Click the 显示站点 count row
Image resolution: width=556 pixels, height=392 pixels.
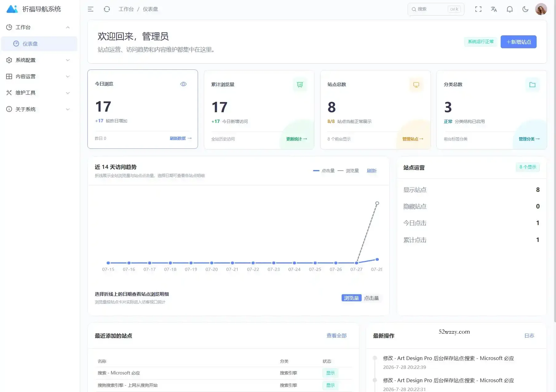point(471,190)
